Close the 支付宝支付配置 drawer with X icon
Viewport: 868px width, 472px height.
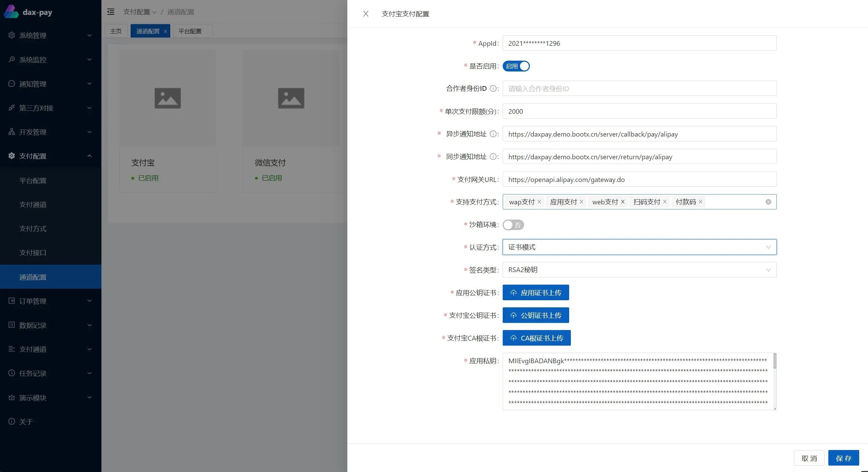[365, 14]
